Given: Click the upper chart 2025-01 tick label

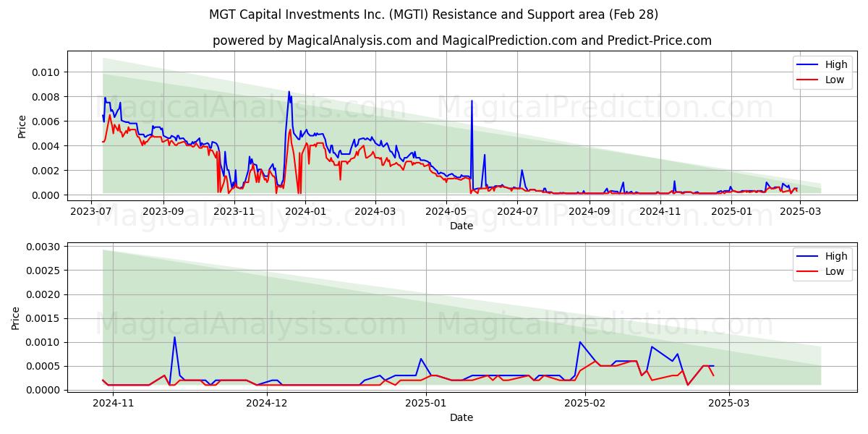Looking at the screenshot, I should [733, 211].
